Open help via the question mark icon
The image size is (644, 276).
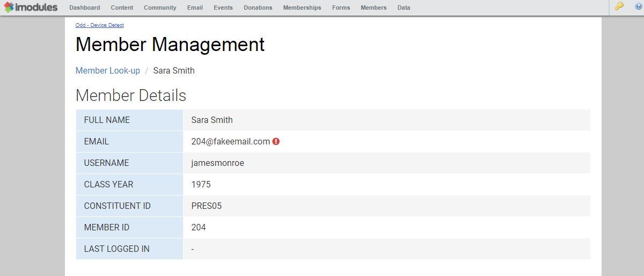tap(638, 6)
